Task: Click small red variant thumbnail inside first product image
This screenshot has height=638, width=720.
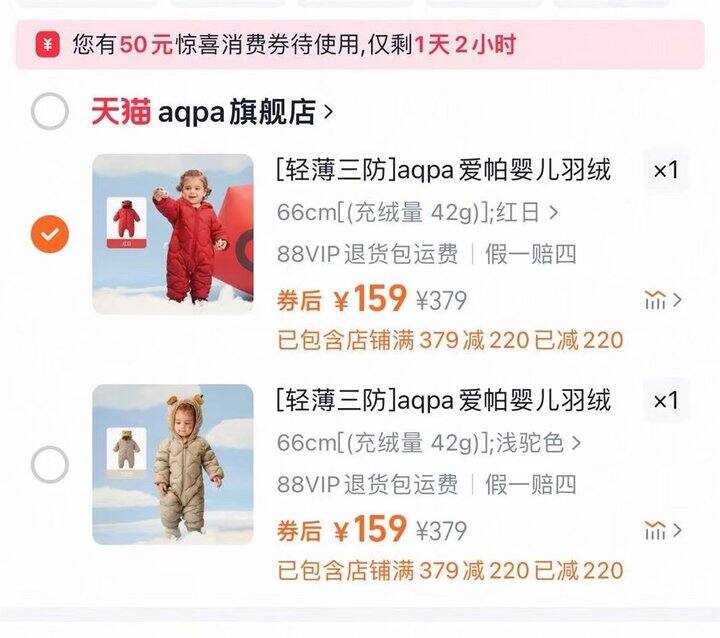Action: tap(127, 223)
